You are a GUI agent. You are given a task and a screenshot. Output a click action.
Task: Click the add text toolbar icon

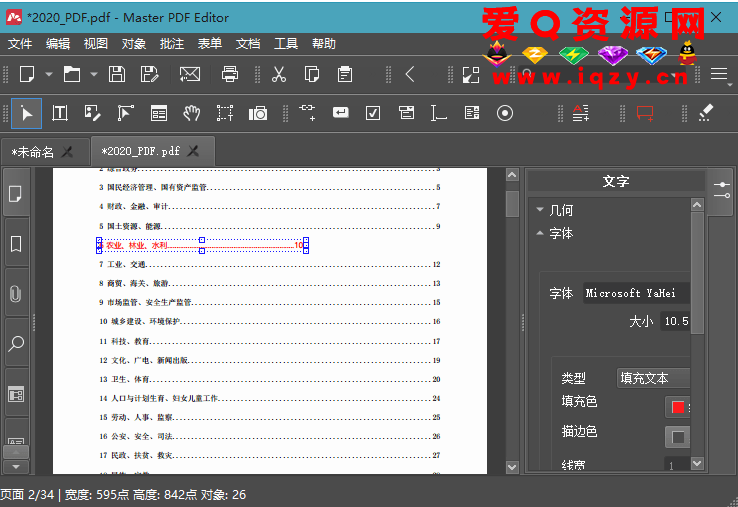click(580, 113)
